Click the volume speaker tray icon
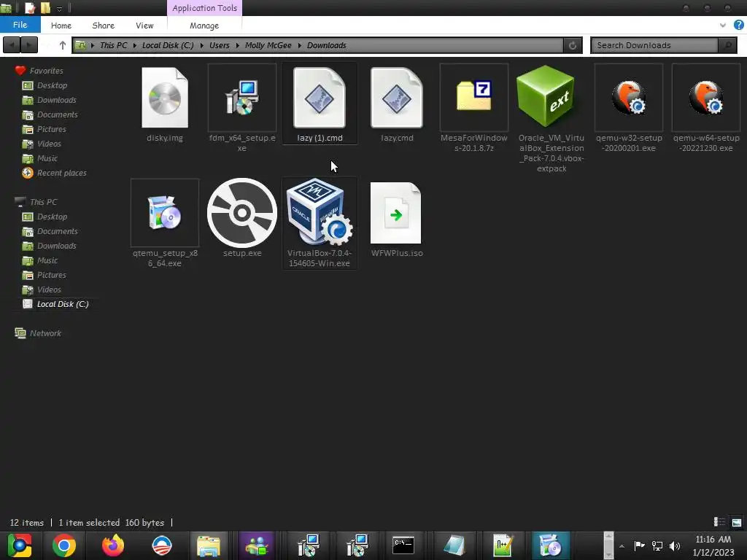This screenshot has width=747, height=560. point(675,545)
